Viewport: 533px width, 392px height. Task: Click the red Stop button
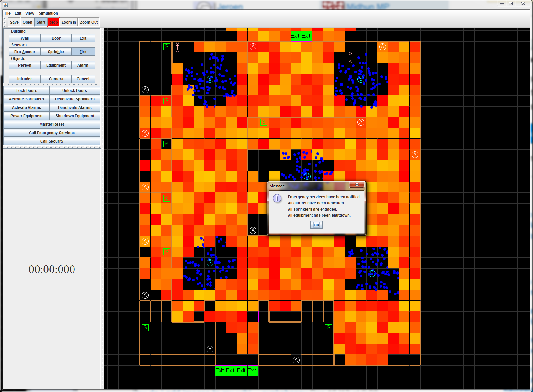[53, 22]
